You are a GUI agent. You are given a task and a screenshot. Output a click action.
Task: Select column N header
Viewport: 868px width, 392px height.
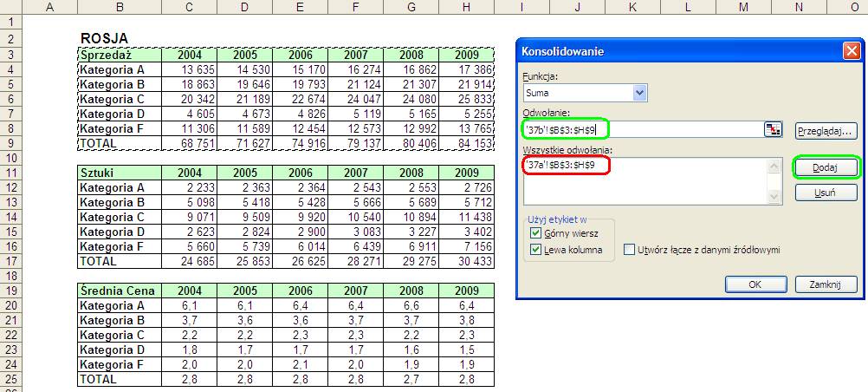(799, 7)
